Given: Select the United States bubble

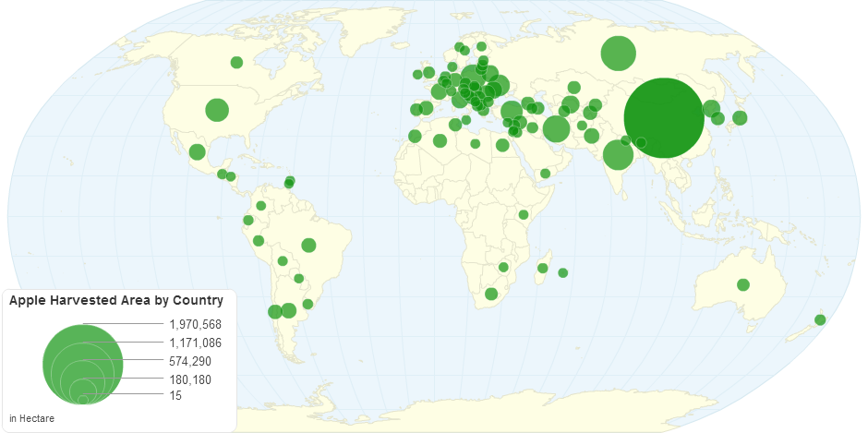Looking at the screenshot, I should point(216,110).
